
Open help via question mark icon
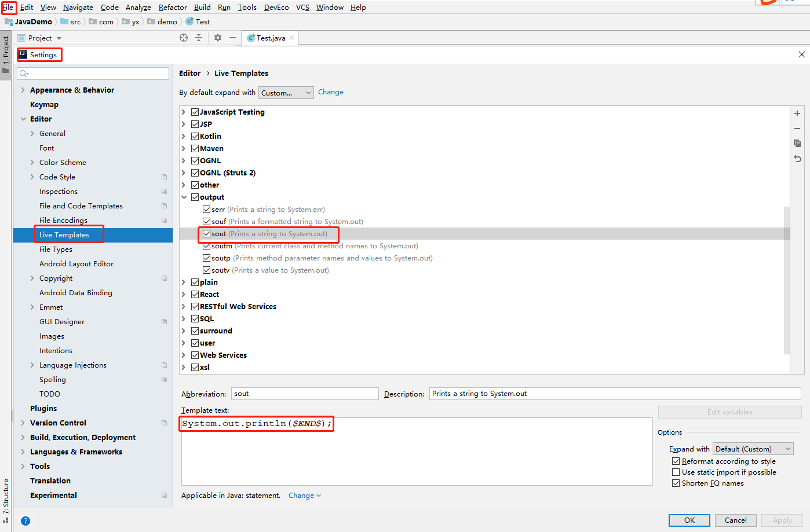point(25,521)
